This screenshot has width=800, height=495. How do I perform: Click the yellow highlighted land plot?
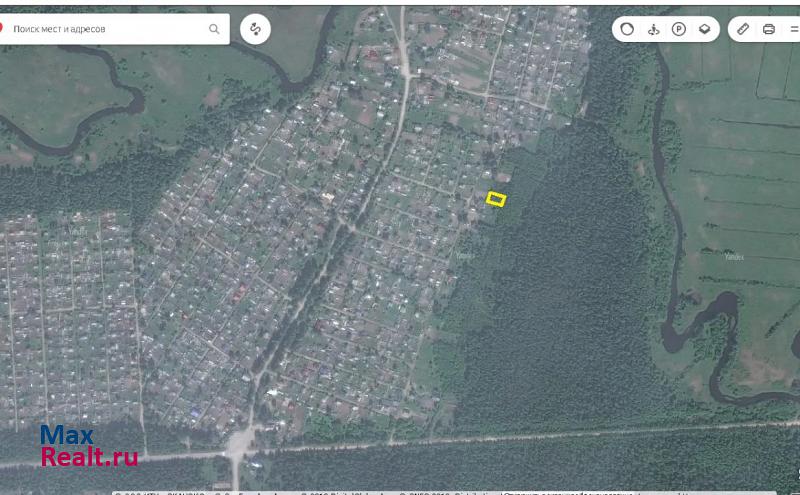point(496,199)
